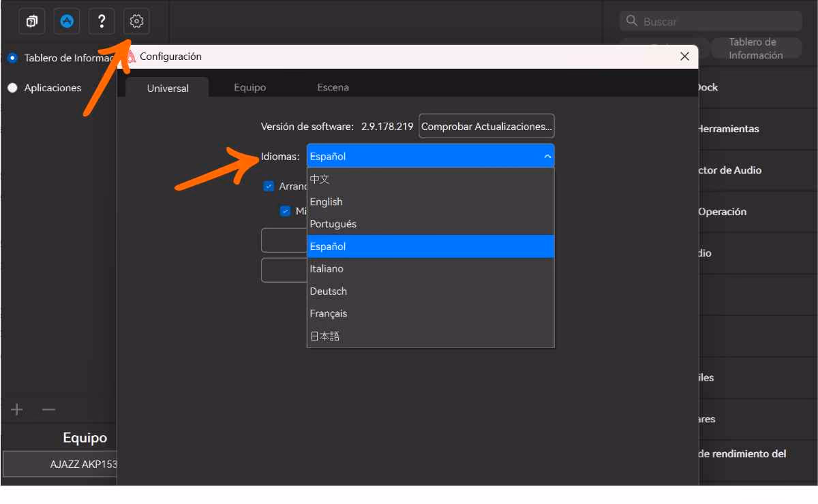Choose Deutsch from the language list
This screenshot has height=504, width=818.
(x=430, y=292)
